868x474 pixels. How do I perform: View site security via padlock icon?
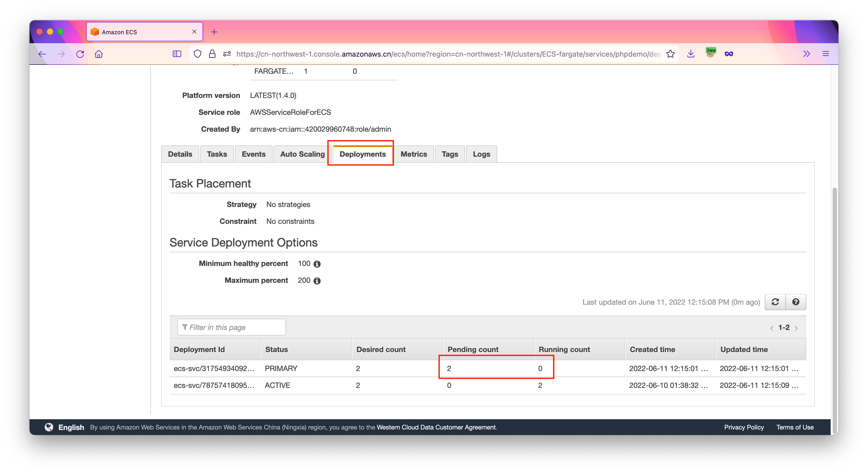[212, 54]
